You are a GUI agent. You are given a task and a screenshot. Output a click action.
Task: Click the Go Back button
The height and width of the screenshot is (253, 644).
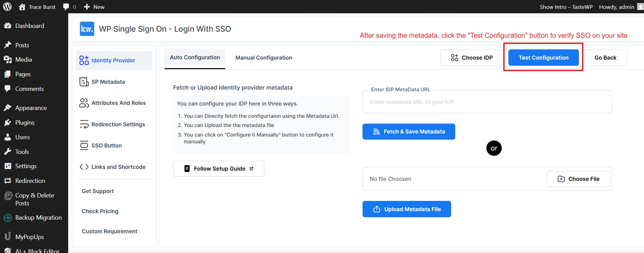tap(605, 58)
